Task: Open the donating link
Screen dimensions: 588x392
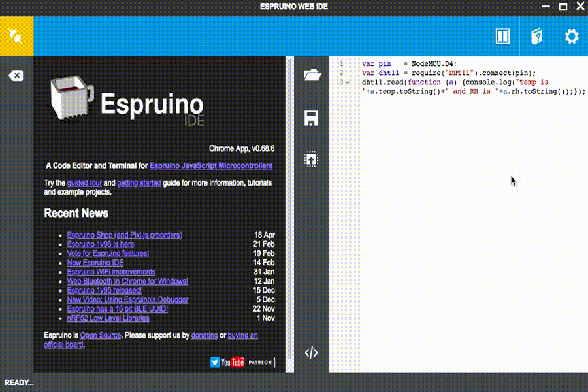Action: point(204,335)
